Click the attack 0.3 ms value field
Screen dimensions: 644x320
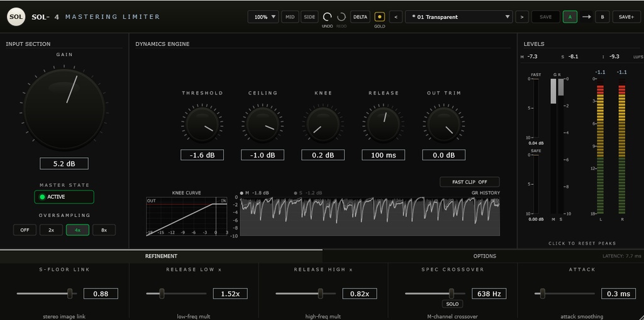(618, 294)
